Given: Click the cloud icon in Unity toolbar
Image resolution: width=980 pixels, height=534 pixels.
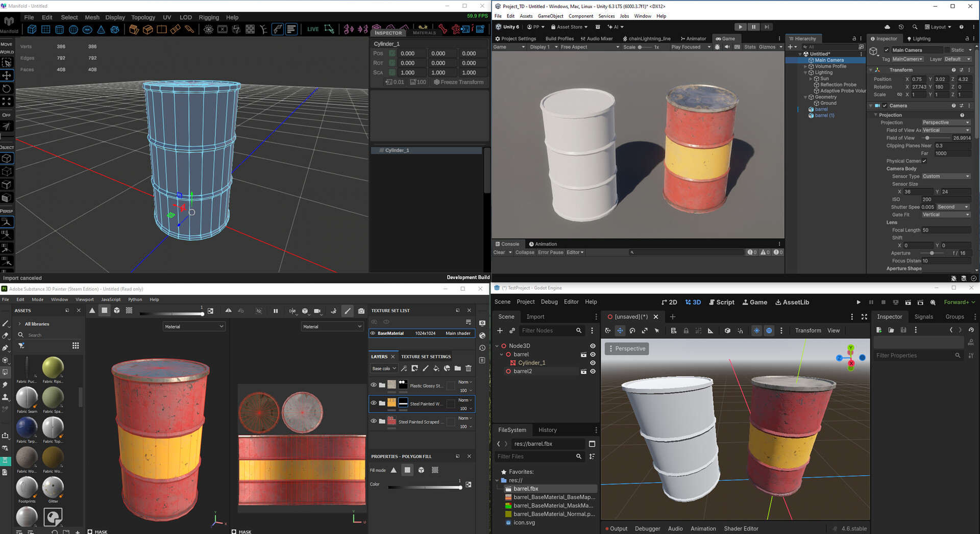Looking at the screenshot, I should (887, 27).
